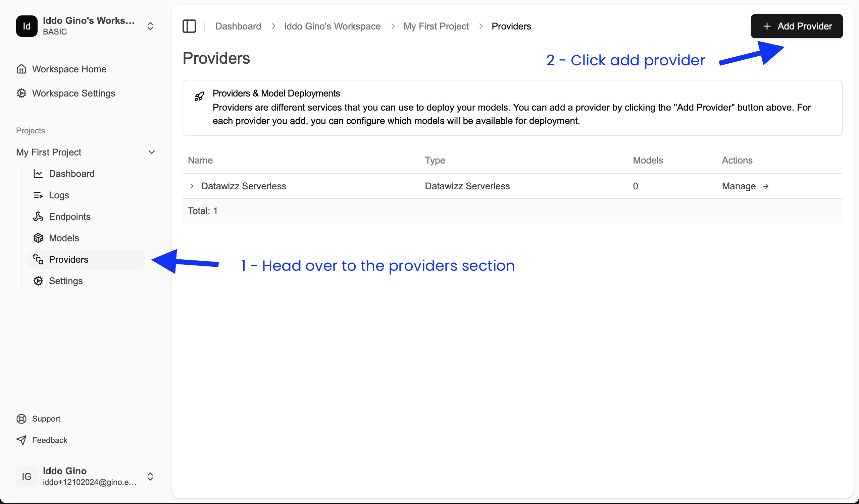Send Feedback via sidebar link
The width and height of the screenshot is (859, 504).
click(x=50, y=440)
